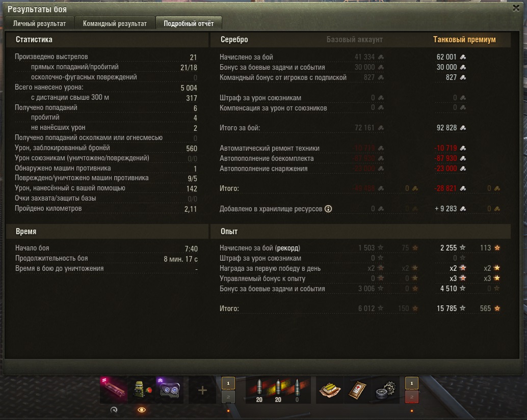Select the first shell type with 20 rounds

click(259, 390)
